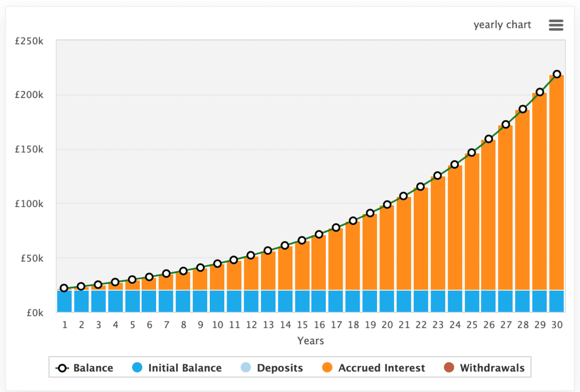The width and height of the screenshot is (580, 392).
Task: Hide the Deposits series via legend
Action: tap(279, 368)
